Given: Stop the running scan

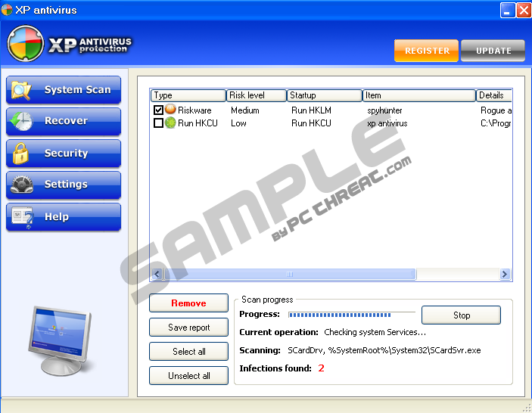Looking at the screenshot, I should pyautogui.click(x=461, y=315).
